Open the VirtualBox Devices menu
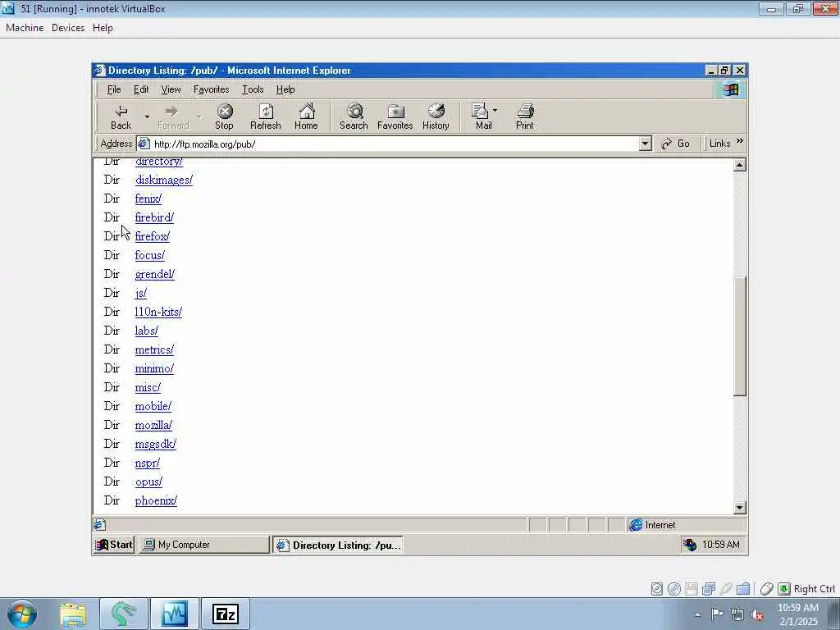This screenshot has height=630, width=840. coord(68,28)
